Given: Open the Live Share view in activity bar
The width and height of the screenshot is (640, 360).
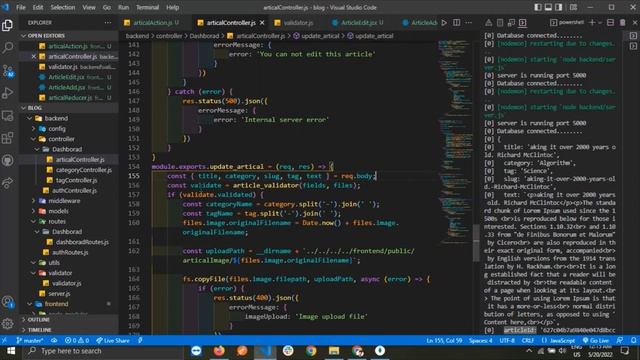Looking at the screenshot, I should [7, 183].
